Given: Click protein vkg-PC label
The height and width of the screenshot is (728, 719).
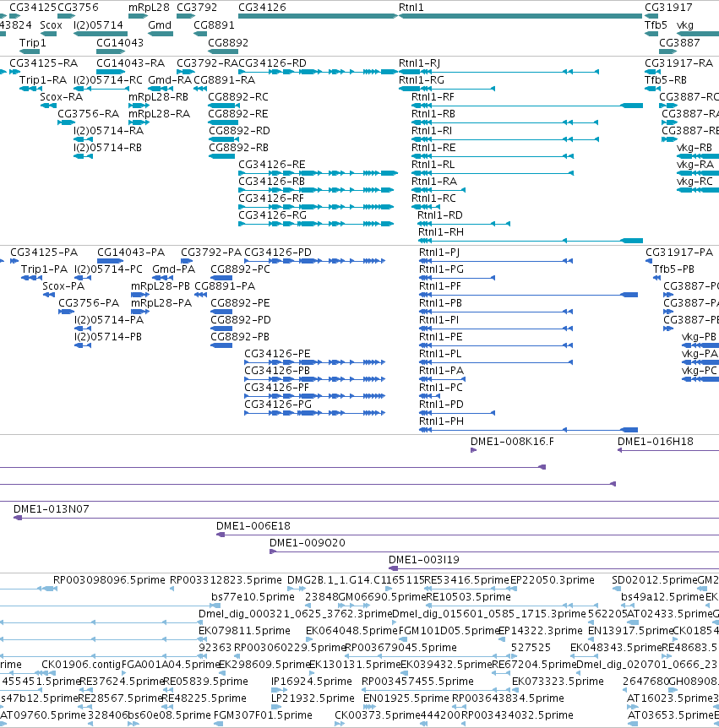Looking at the screenshot, I should tap(699, 371).
